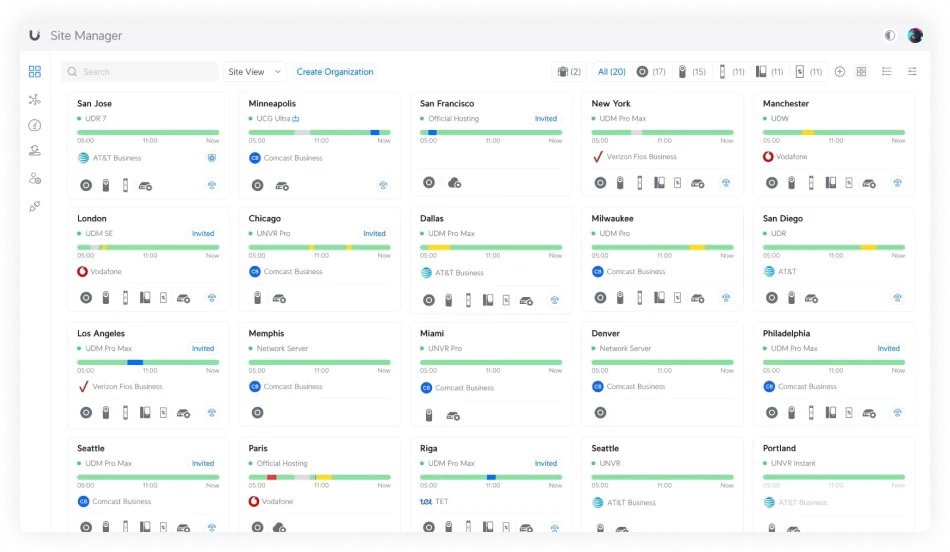The height and width of the screenshot is (552, 950).
Task: Open the remote connection icon on Manchester card
Action: (897, 182)
